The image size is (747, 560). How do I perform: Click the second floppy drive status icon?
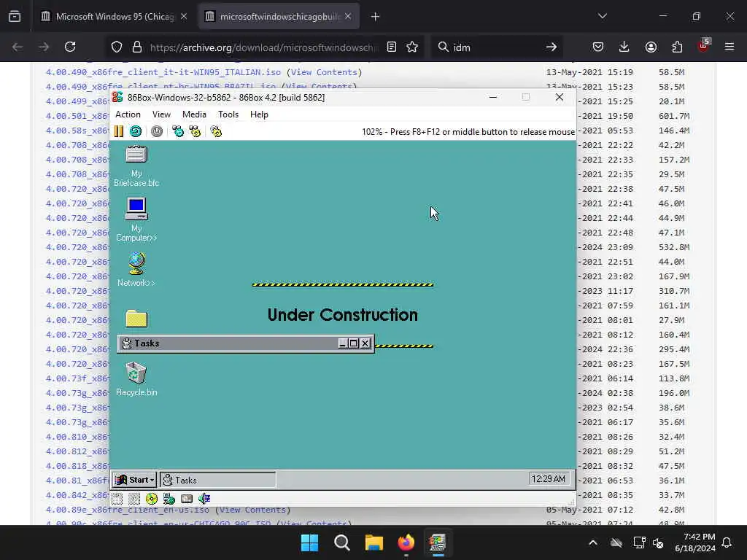point(134,499)
